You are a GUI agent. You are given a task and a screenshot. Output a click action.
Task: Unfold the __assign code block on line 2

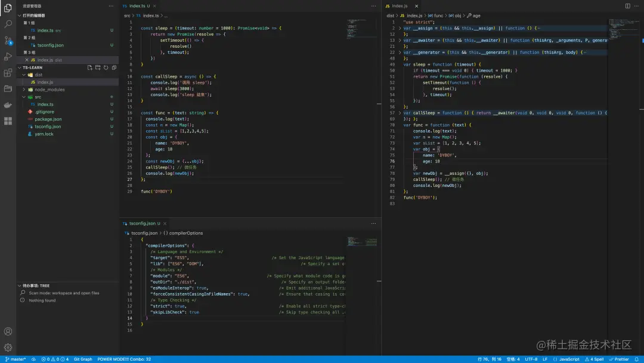coord(400,29)
